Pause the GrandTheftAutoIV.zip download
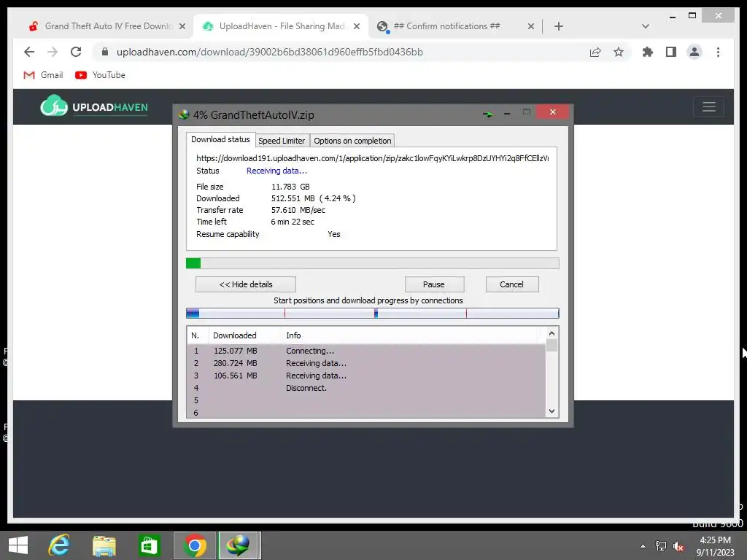The height and width of the screenshot is (560, 747). pyautogui.click(x=434, y=284)
